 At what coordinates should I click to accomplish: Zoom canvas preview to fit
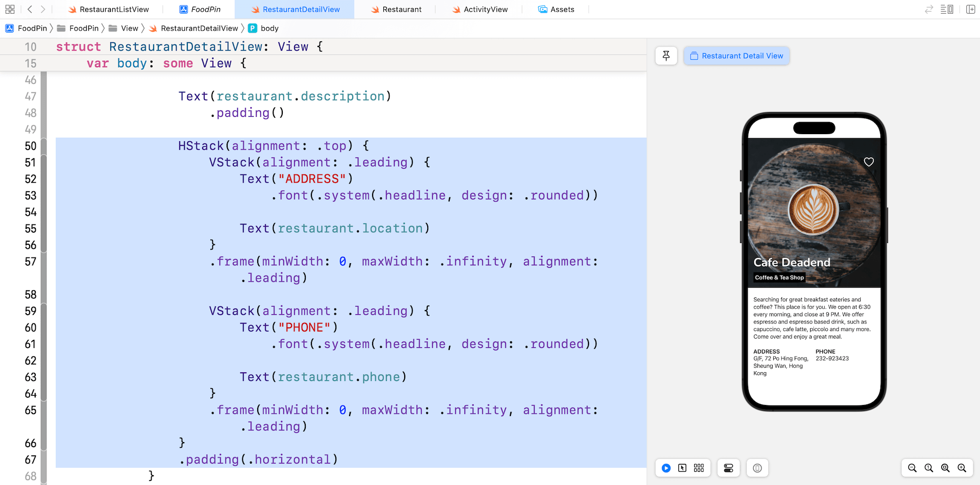(x=945, y=468)
